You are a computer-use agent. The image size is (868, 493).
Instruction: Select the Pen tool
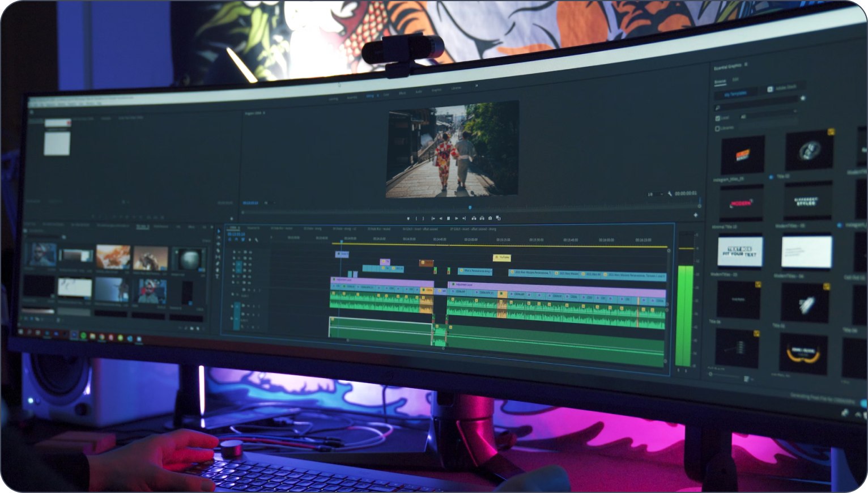[218, 263]
